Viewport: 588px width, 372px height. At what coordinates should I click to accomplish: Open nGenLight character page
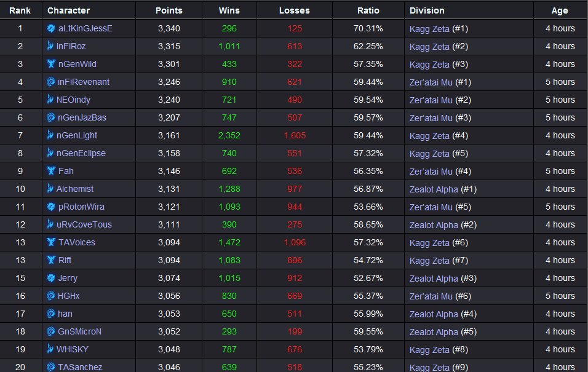coord(77,135)
